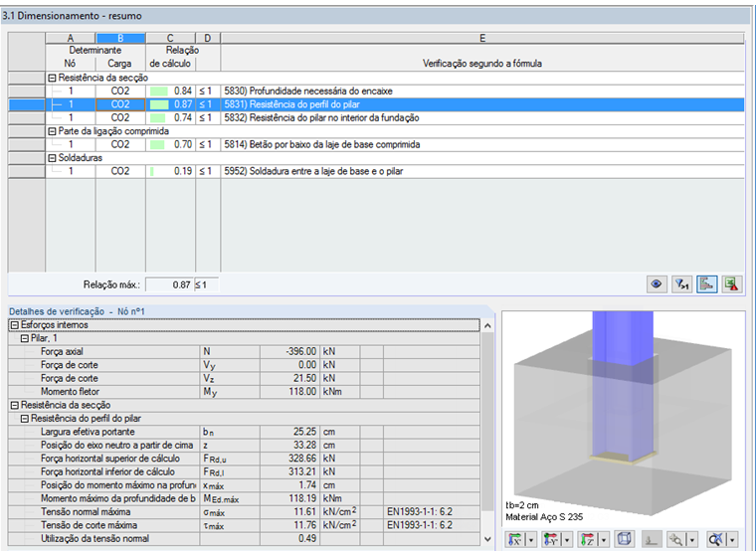Select 'Força axial' N row

click(244, 351)
